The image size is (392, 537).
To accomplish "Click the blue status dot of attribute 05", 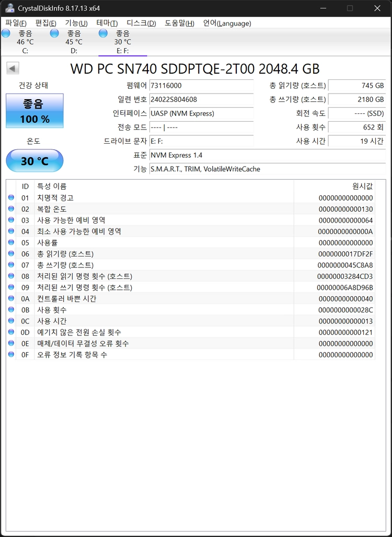I will [11, 242].
